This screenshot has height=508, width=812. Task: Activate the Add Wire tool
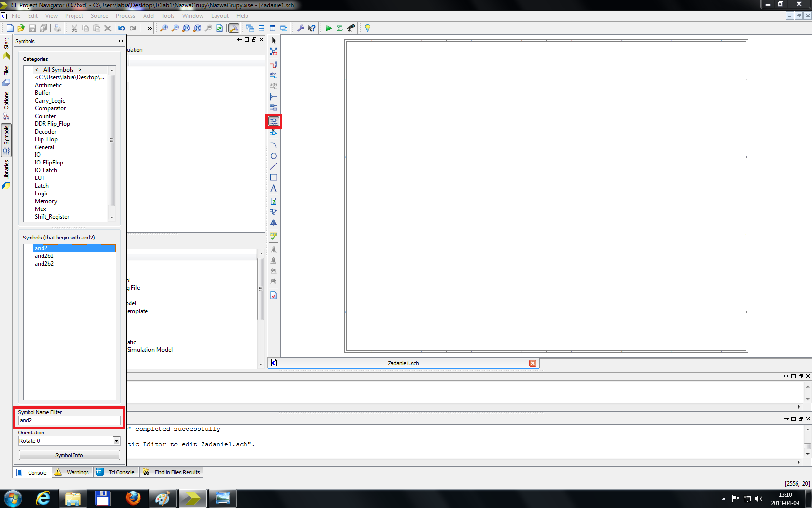274,64
